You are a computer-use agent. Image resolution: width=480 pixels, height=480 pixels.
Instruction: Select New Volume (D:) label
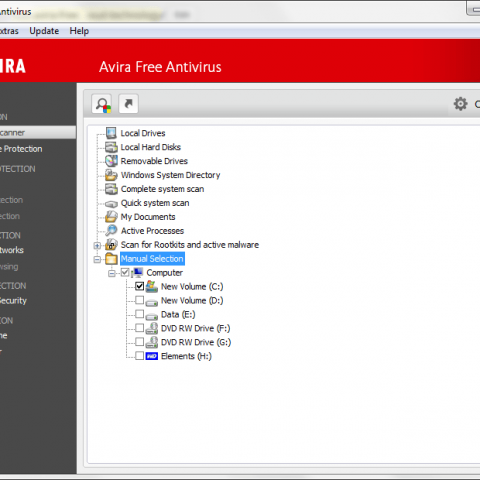coord(192,301)
